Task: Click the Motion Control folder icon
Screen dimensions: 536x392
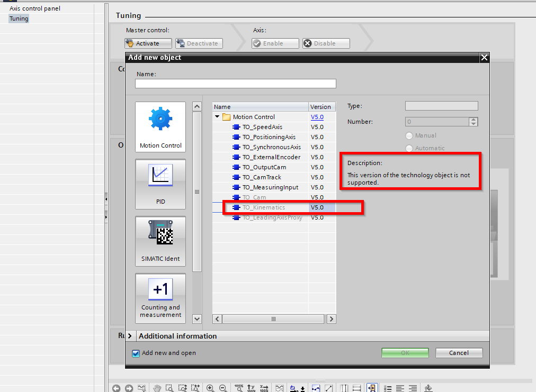Action: 226,117
